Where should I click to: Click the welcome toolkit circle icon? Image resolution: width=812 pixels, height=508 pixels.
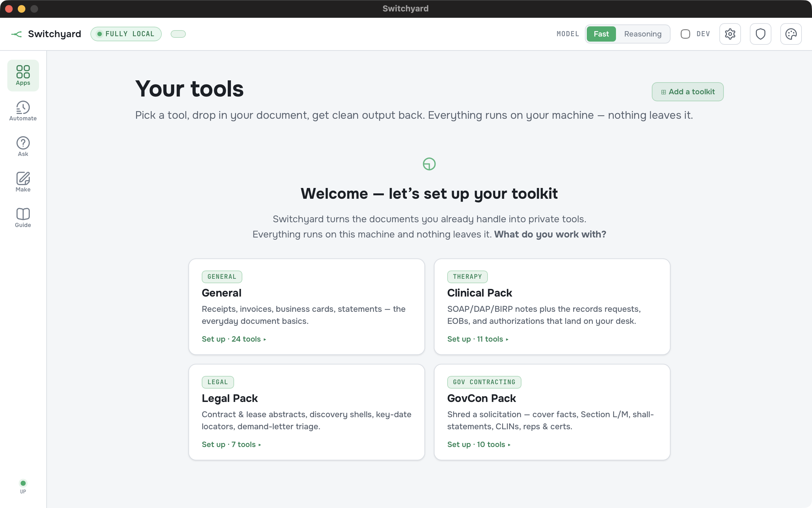click(429, 164)
